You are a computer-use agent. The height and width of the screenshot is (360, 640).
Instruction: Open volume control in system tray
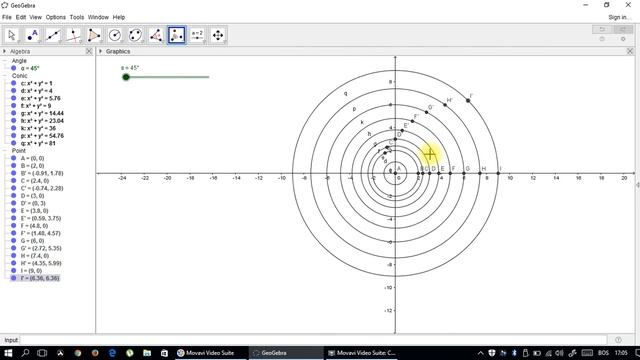[559, 353]
